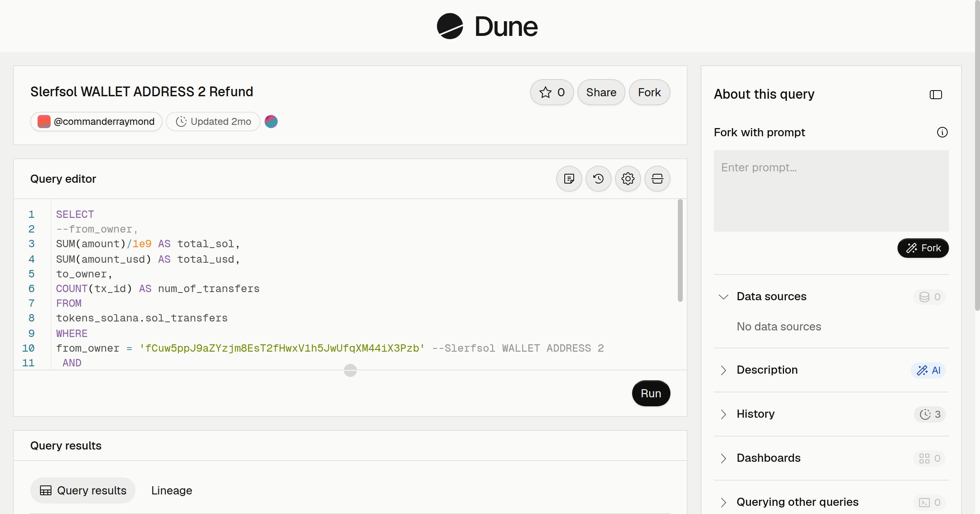This screenshot has height=514, width=980.
Task: Click tokens_solana.sol_transfers on line 8
Action: click(x=142, y=318)
